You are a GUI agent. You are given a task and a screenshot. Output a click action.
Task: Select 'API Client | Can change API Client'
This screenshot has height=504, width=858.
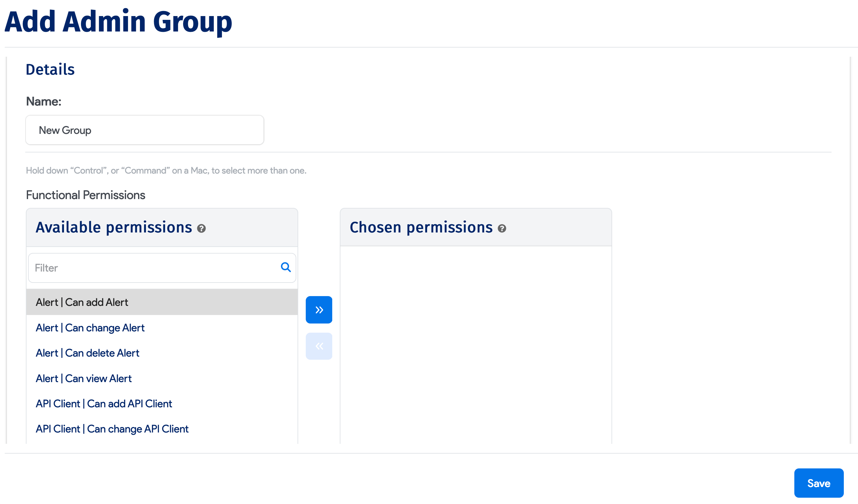pyautogui.click(x=112, y=429)
